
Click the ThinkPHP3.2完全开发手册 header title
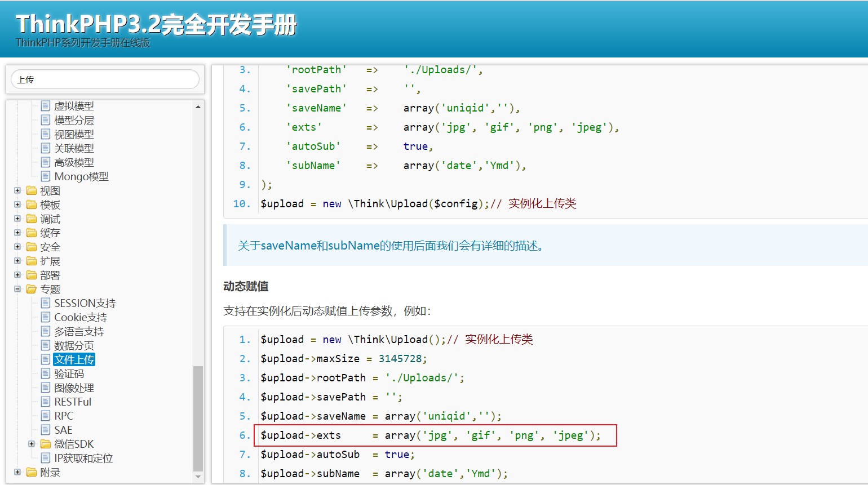(156, 24)
